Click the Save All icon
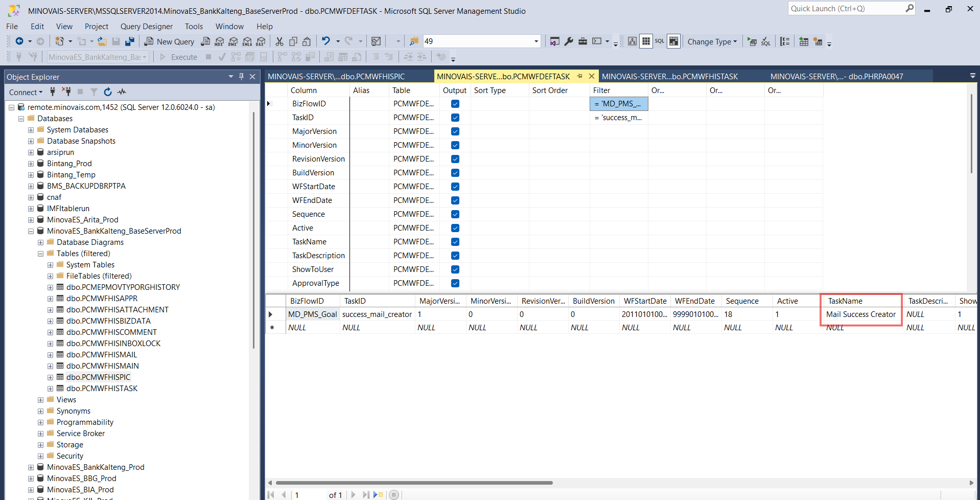 pos(130,41)
